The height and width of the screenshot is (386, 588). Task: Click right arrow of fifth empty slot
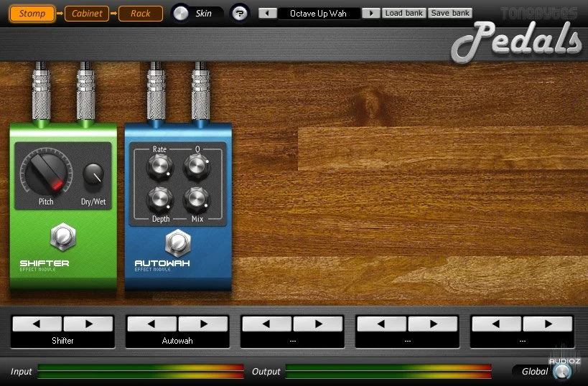(548, 324)
